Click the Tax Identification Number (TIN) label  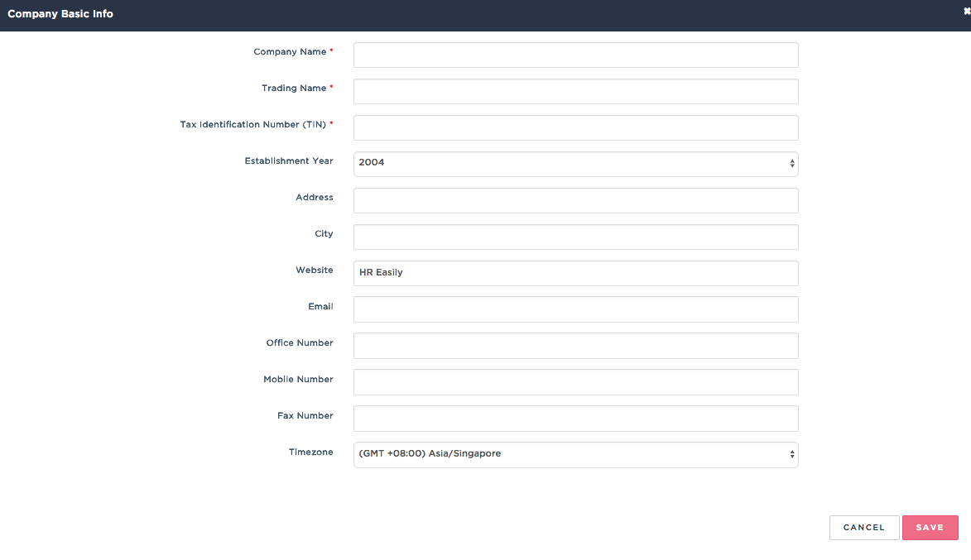click(x=252, y=125)
